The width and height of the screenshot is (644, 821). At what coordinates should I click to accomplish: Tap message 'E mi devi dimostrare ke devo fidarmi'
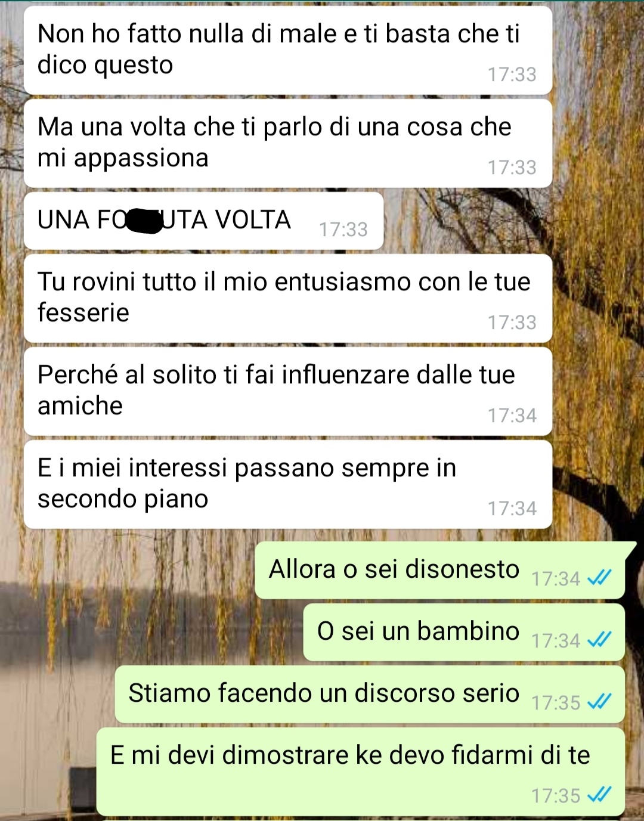coord(361,772)
